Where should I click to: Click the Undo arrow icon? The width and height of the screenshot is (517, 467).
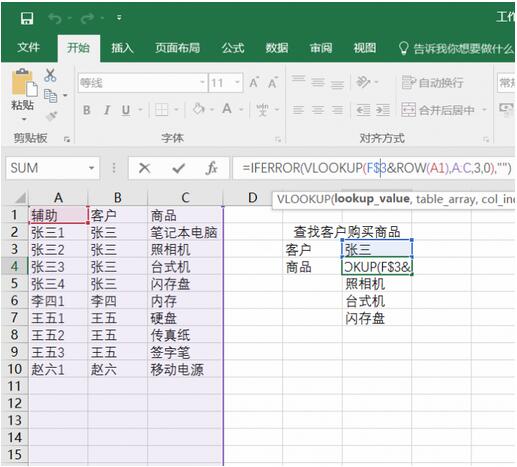pos(55,18)
